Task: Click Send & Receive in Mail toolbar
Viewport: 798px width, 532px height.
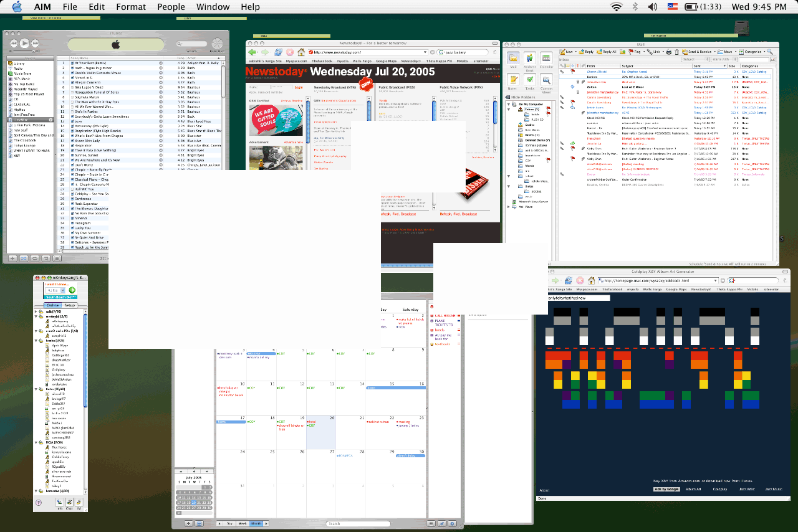Action: [697, 52]
